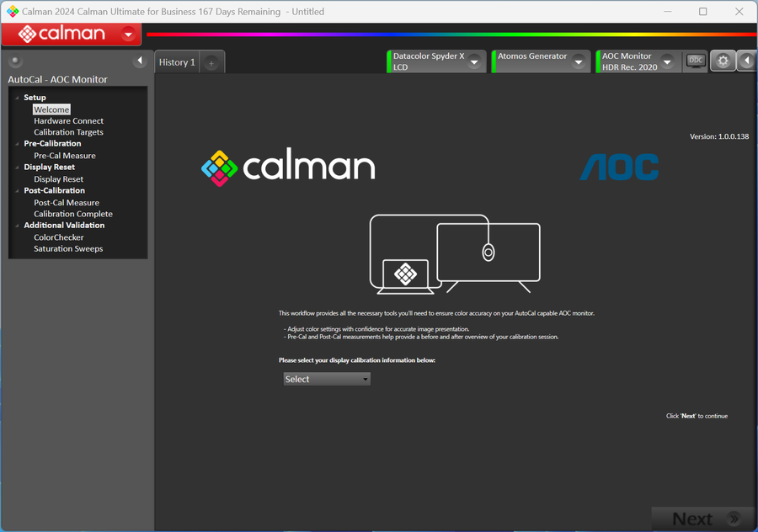Collapse the Setup tree section
Image resolution: width=758 pixels, height=532 pixels.
18,98
